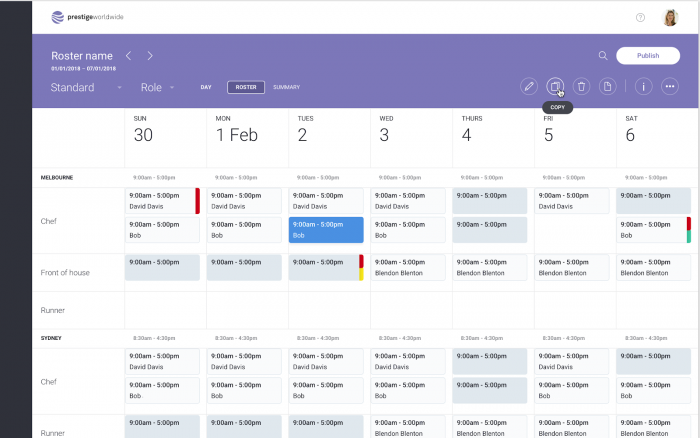The width and height of the screenshot is (700, 438).
Task: Click the Copy roster icon
Action: point(555,86)
